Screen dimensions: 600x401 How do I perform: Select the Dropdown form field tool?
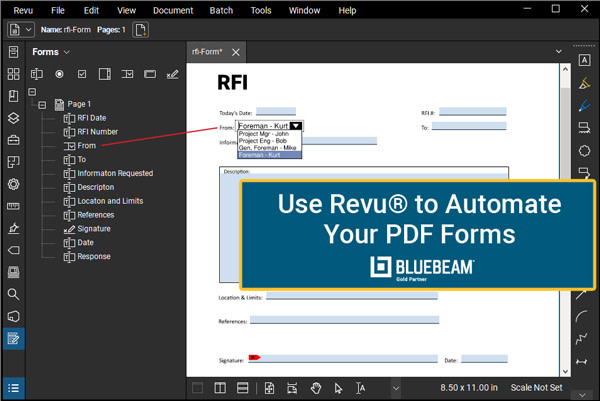pos(127,74)
